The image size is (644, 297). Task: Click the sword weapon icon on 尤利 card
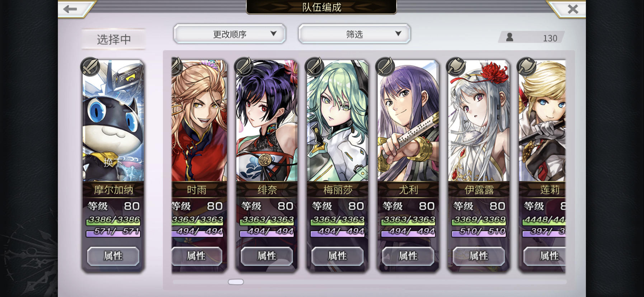coord(385,67)
